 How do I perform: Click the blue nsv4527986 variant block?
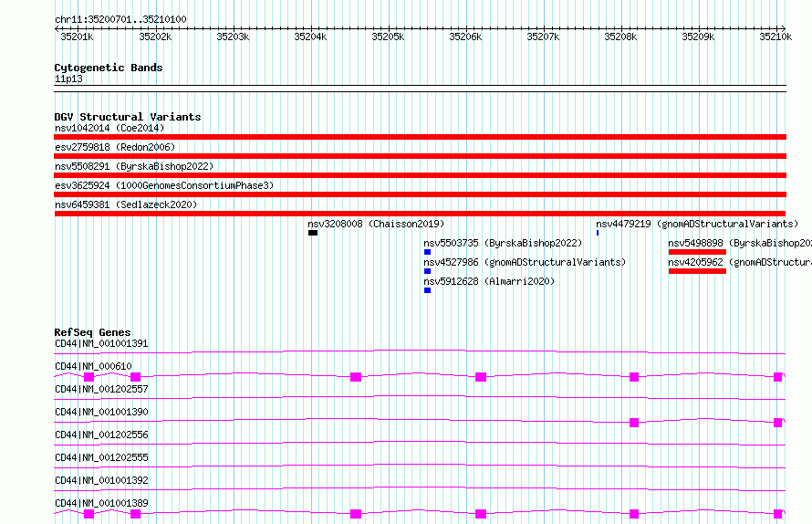coord(427,271)
